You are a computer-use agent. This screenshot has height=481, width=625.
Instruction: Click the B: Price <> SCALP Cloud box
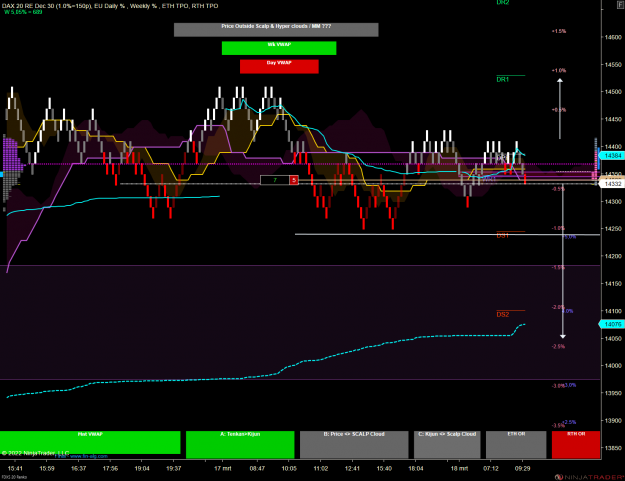pyautogui.click(x=354, y=444)
